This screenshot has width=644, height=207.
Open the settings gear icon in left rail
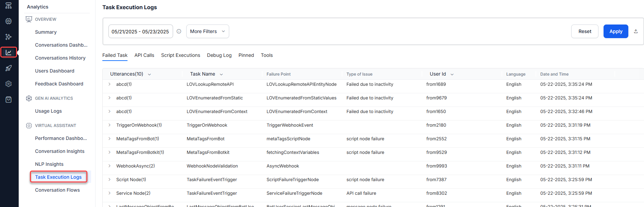pyautogui.click(x=9, y=84)
